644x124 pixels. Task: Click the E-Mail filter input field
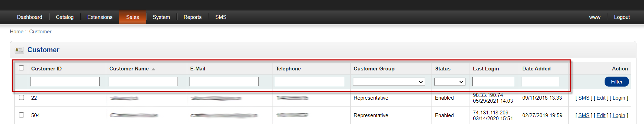[x=224, y=81]
